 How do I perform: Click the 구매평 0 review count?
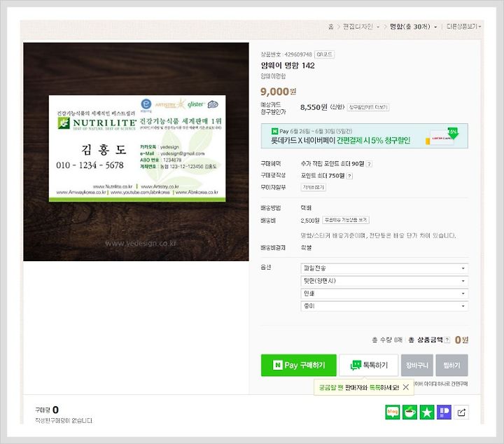[47, 410]
